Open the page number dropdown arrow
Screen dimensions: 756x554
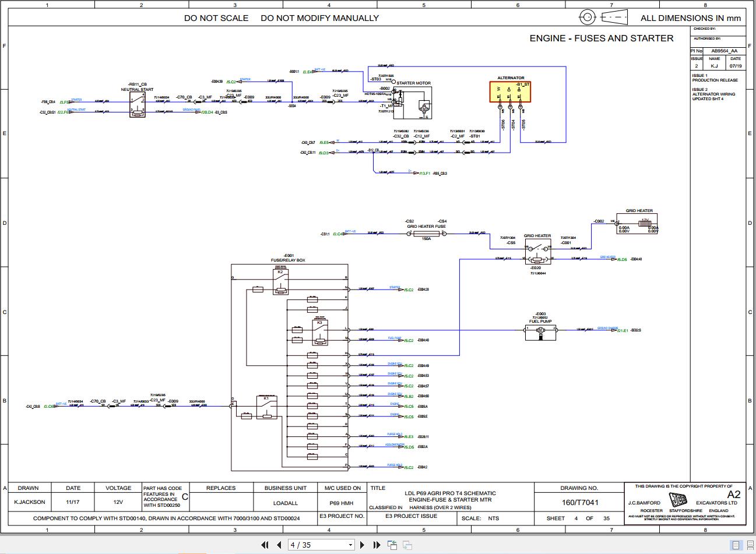(x=351, y=545)
